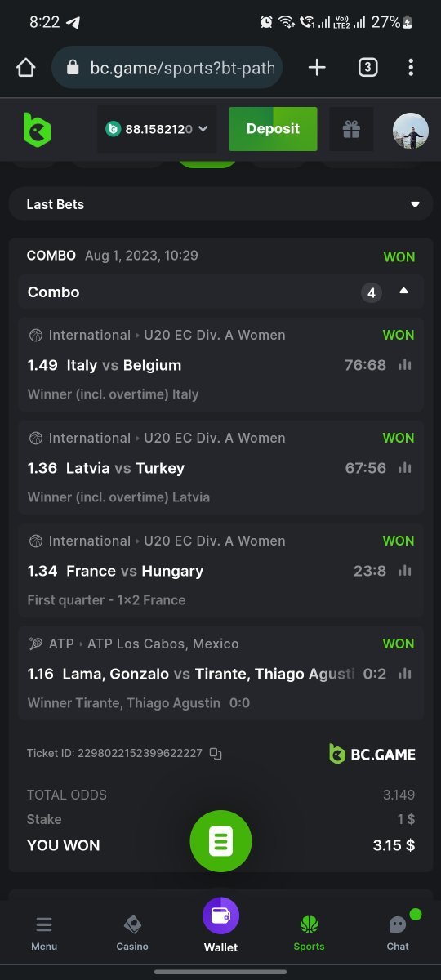Viewport: 441px width, 980px height.
Task: Click the green Deposit button
Action: pyautogui.click(x=273, y=129)
